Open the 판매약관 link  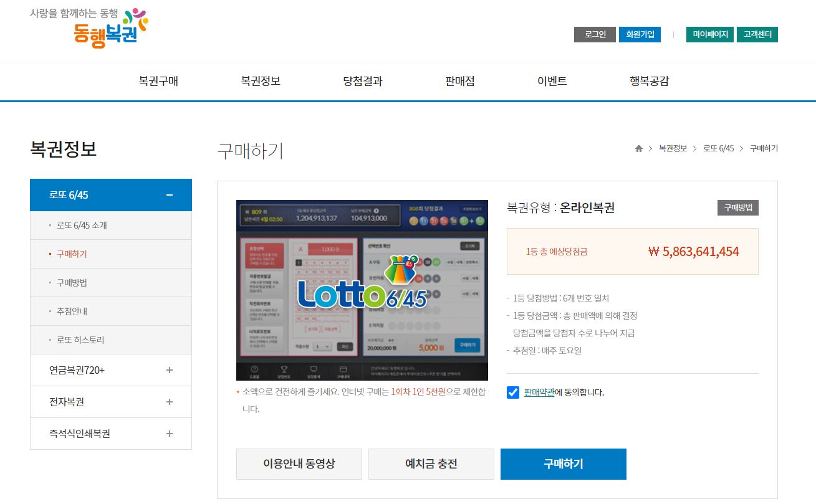[539, 392]
